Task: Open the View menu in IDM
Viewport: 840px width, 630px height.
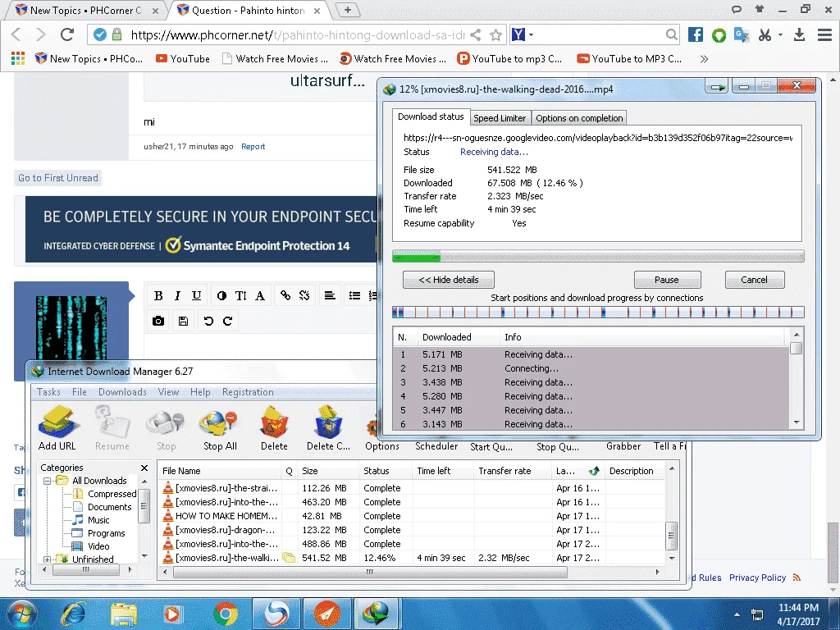Action: tap(168, 392)
